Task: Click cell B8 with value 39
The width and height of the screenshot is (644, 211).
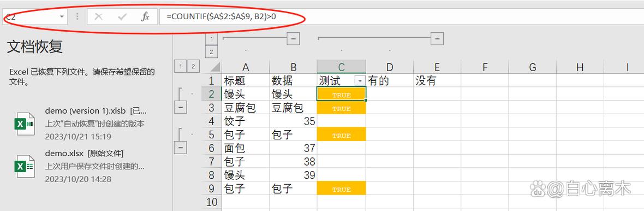Action: tap(293, 175)
